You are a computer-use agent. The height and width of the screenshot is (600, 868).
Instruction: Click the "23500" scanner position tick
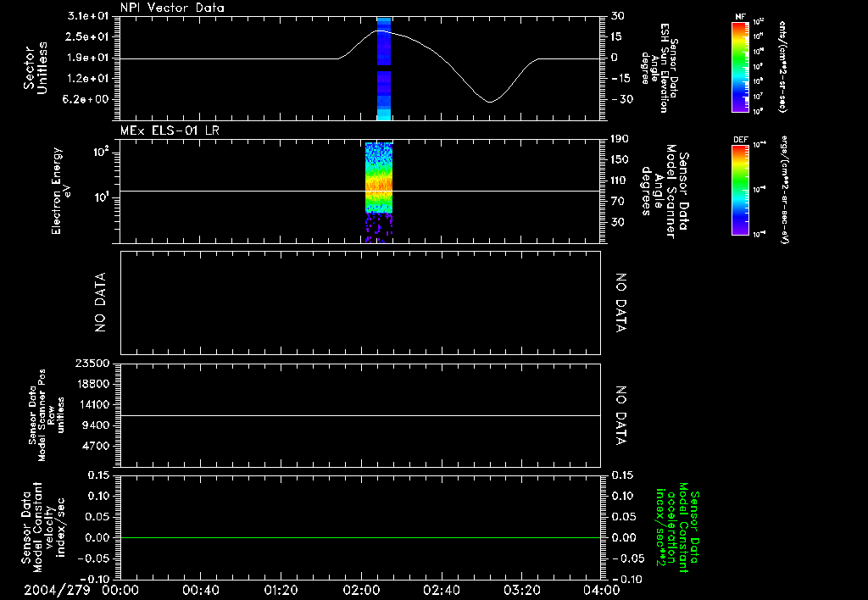pyautogui.click(x=92, y=363)
